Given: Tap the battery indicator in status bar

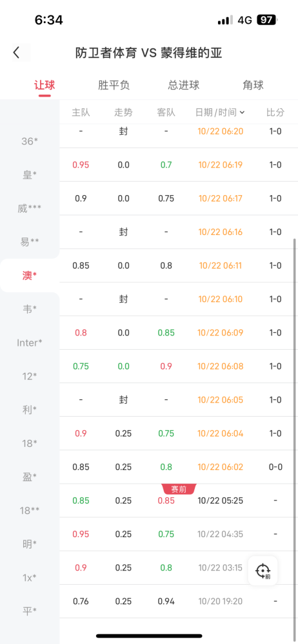Looking at the screenshot, I should point(267,20).
